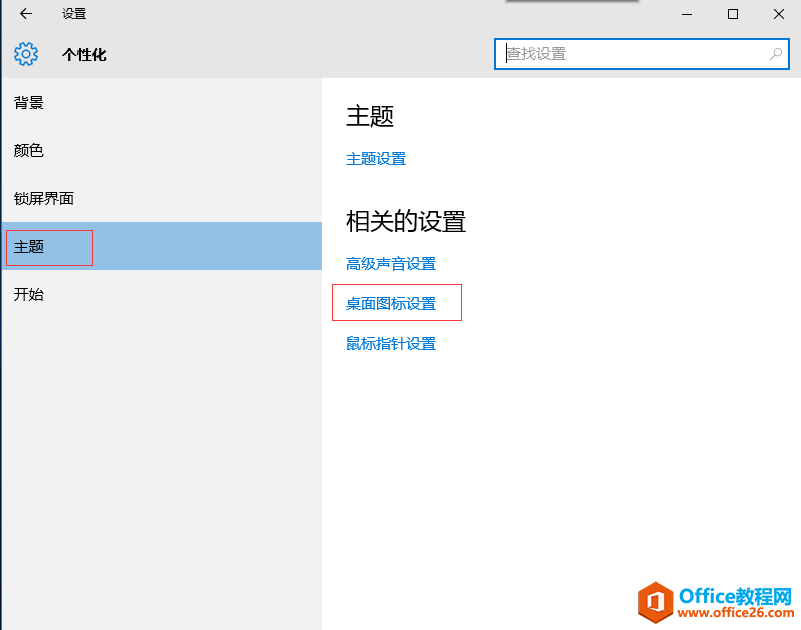The image size is (801, 630).
Task: Click the 高级声音设置 link
Action: coord(391,264)
